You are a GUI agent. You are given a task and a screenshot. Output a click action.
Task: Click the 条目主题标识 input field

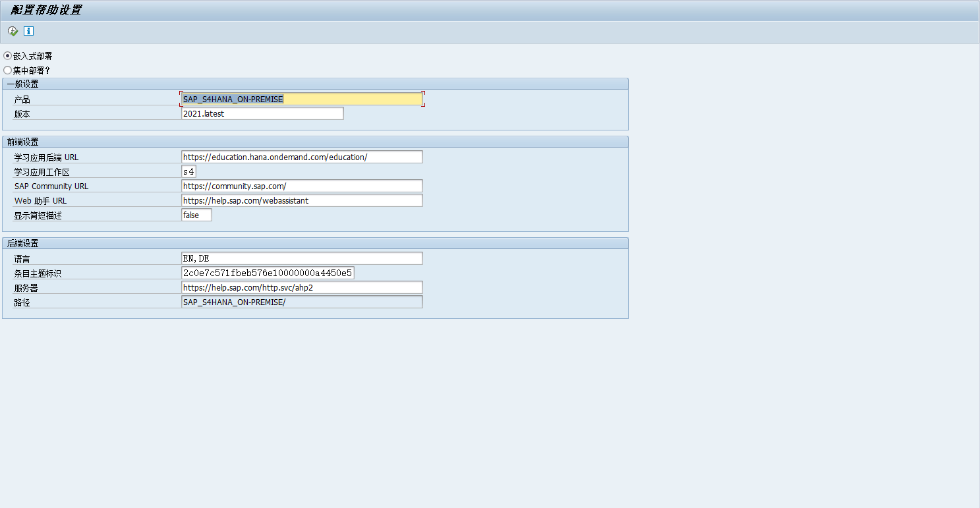[x=268, y=273]
